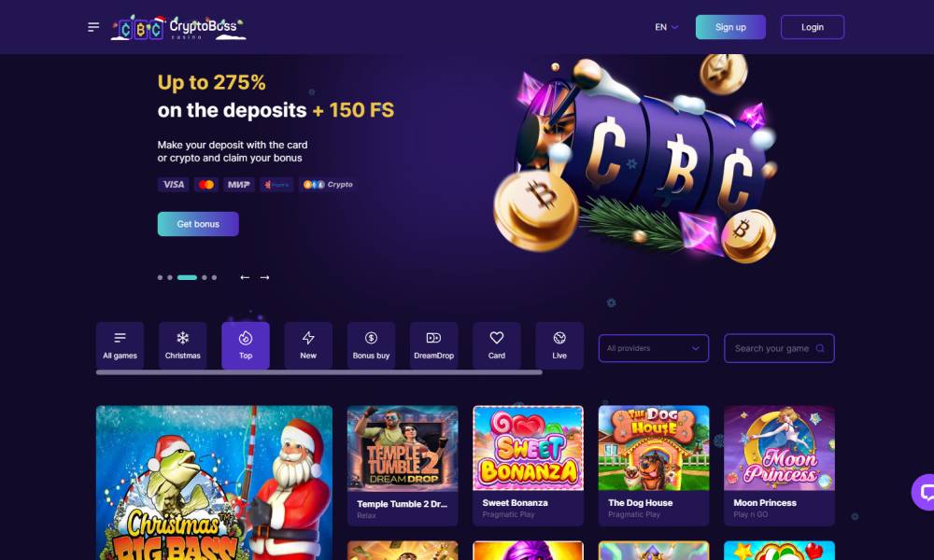Open the live chat bubble

pyautogui.click(x=925, y=492)
